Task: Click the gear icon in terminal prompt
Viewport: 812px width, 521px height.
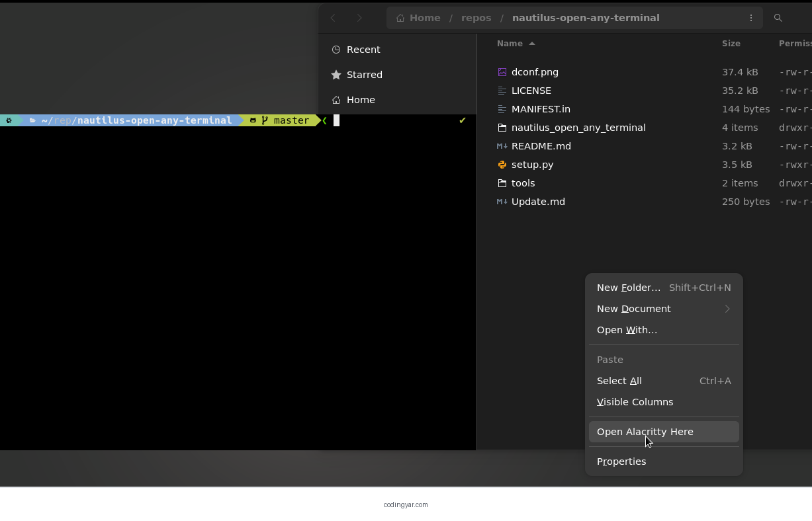Action: 9,120
